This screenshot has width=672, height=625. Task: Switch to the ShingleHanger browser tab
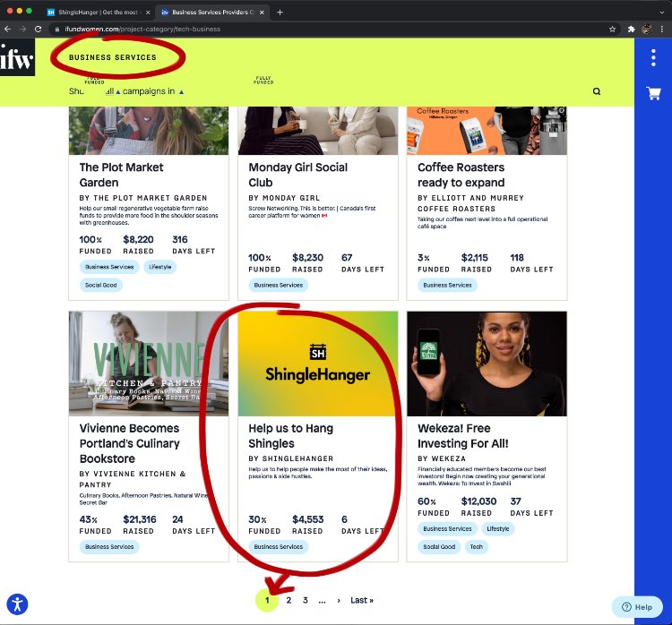tap(99, 13)
